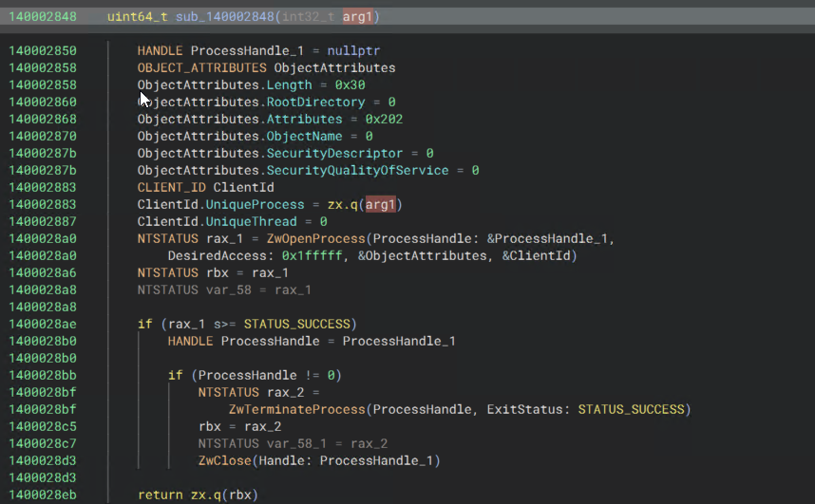Select the OBJECT_ATTRIBUTES type name

coord(201,67)
